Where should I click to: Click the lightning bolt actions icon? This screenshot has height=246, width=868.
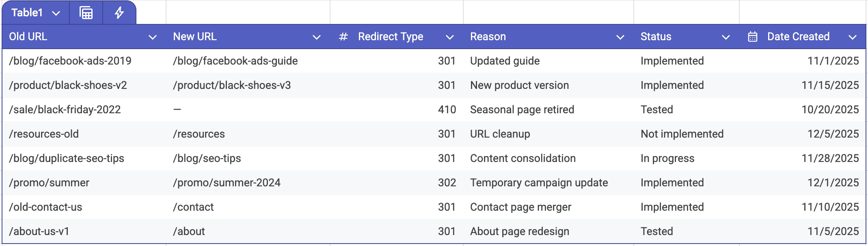pyautogui.click(x=119, y=13)
